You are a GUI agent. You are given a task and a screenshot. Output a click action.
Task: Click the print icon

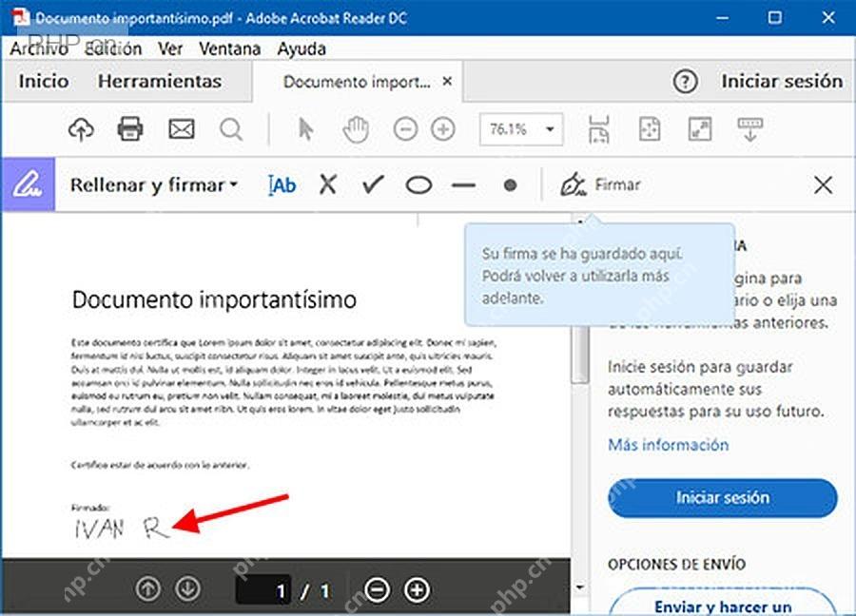tap(130, 129)
